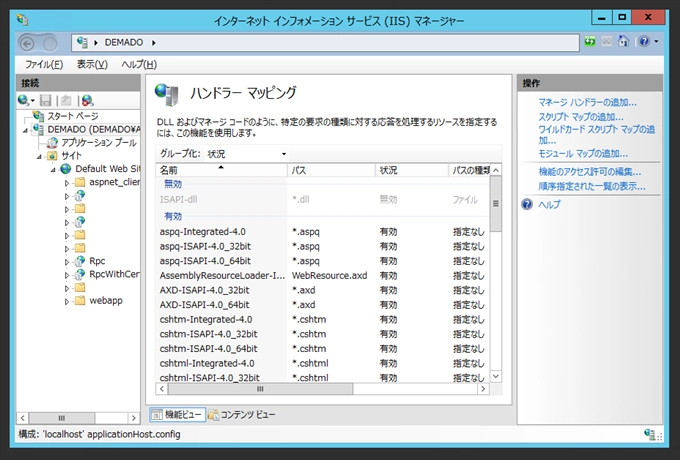The height and width of the screenshot is (460, 680).
Task: Select アプリケーション プール in the tree
Action: [x=98, y=143]
